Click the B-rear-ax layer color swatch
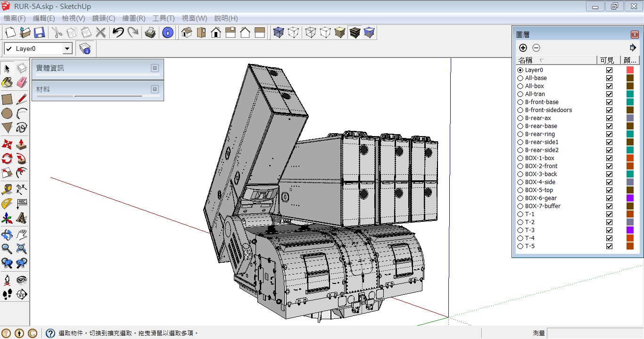Screen dimensions: 644x339 (x=630, y=118)
